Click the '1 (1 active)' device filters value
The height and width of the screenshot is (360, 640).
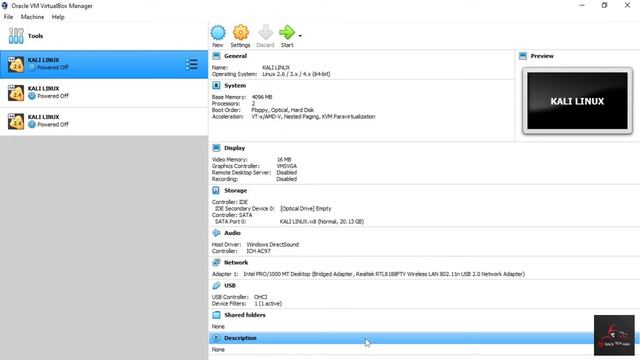coord(268,303)
